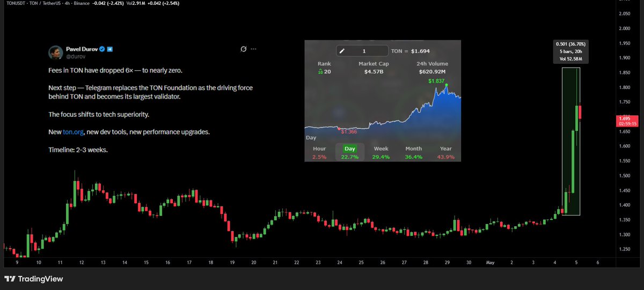Click the TON = $1.694 price text
644x290 pixels.
(x=411, y=51)
